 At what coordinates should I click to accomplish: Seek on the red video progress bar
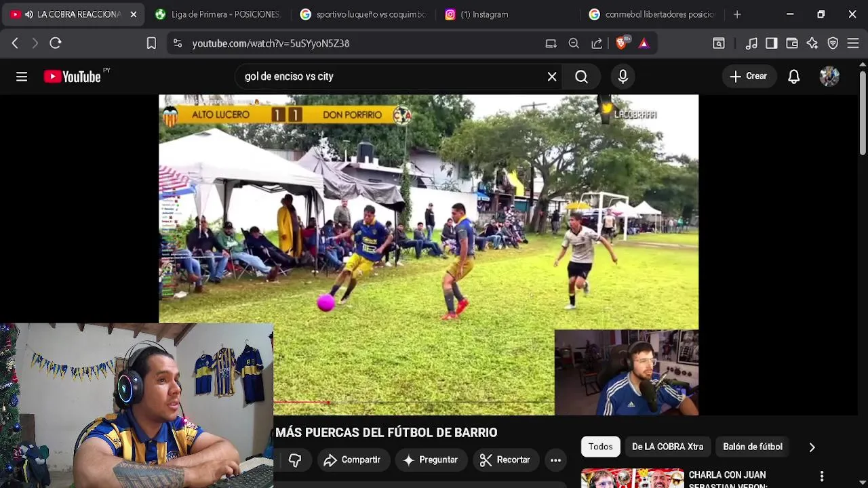pyautogui.click(x=302, y=402)
